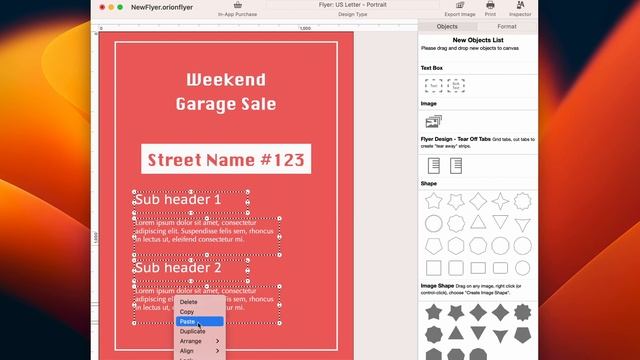640x360 pixels.
Task: Choose Paste in the context menu
Action: 200,322
